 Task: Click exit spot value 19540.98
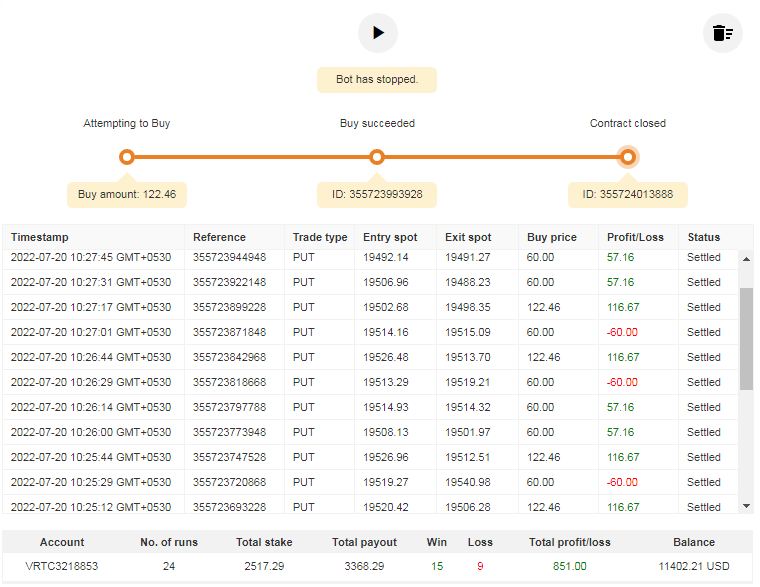pyautogui.click(x=468, y=482)
